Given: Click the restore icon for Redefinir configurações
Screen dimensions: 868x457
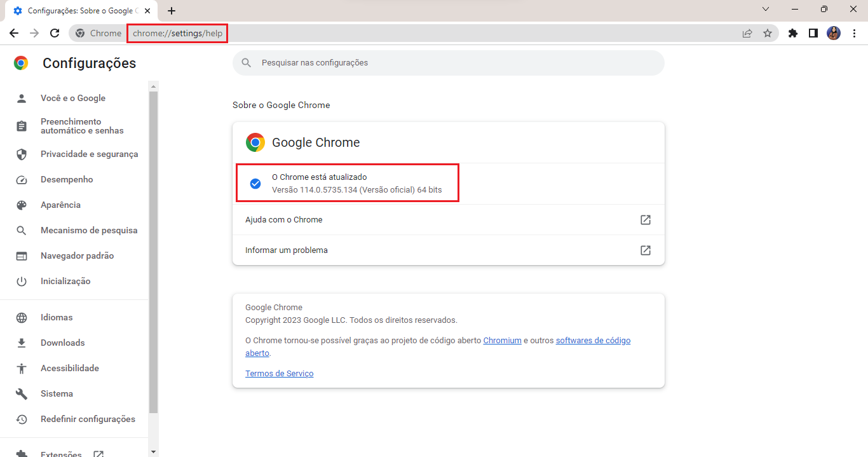Looking at the screenshot, I should pyautogui.click(x=22, y=419).
